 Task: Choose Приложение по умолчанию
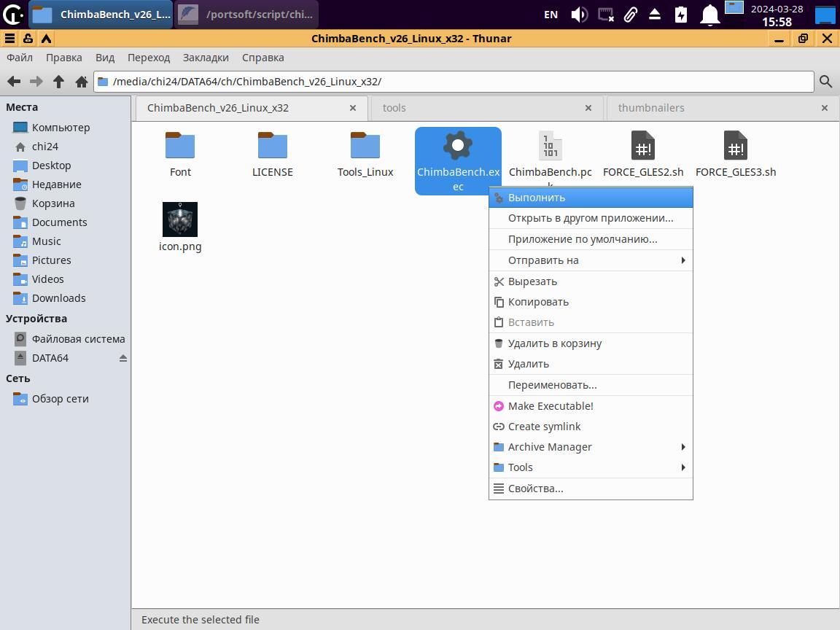point(591,239)
